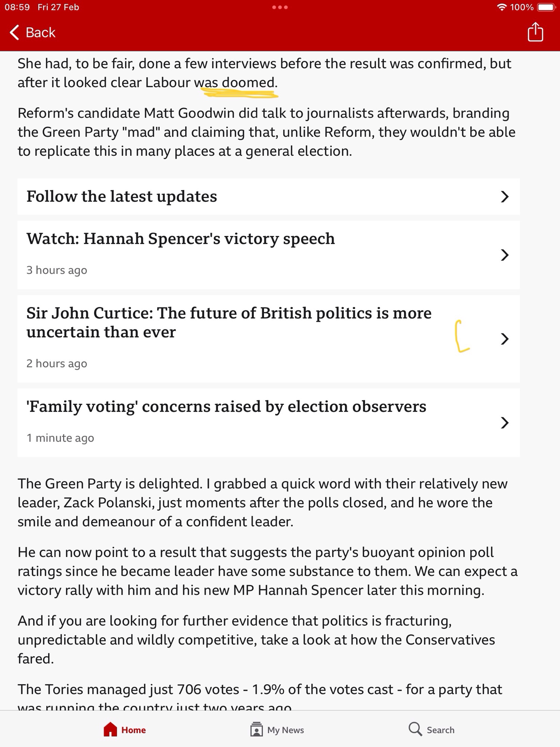This screenshot has width=560, height=747.
Task: Open chevron beside Sir John Curtice article
Action: pos(504,339)
